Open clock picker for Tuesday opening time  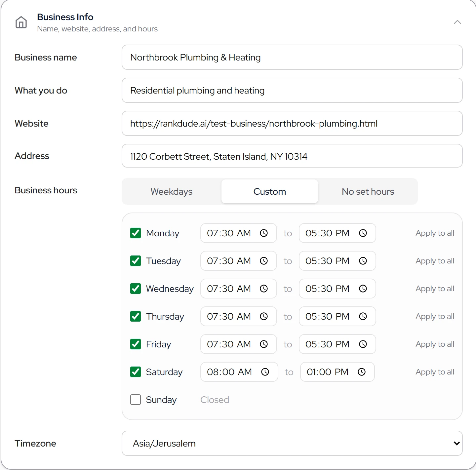pos(264,261)
